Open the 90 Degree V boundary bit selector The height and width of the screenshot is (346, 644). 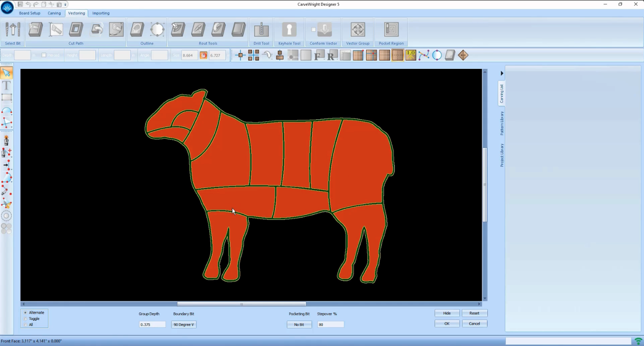(x=184, y=325)
